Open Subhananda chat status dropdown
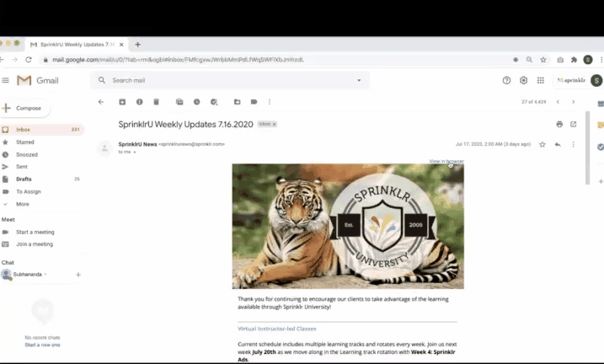Screen dimensions: 604x364 pos(45,274)
